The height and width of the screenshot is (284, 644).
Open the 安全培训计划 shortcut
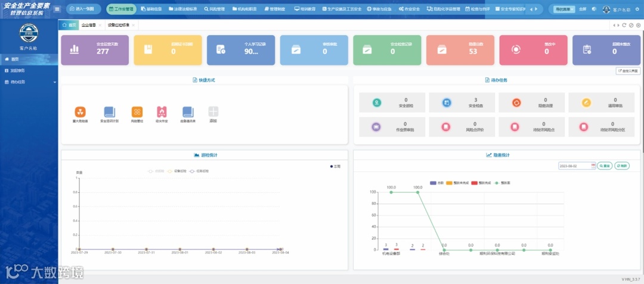(x=110, y=115)
